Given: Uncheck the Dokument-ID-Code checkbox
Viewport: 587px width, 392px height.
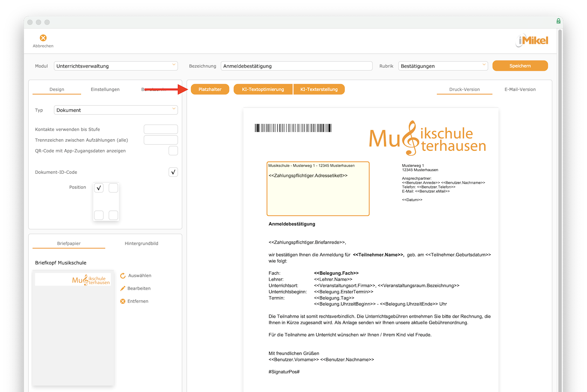Looking at the screenshot, I should tap(173, 172).
